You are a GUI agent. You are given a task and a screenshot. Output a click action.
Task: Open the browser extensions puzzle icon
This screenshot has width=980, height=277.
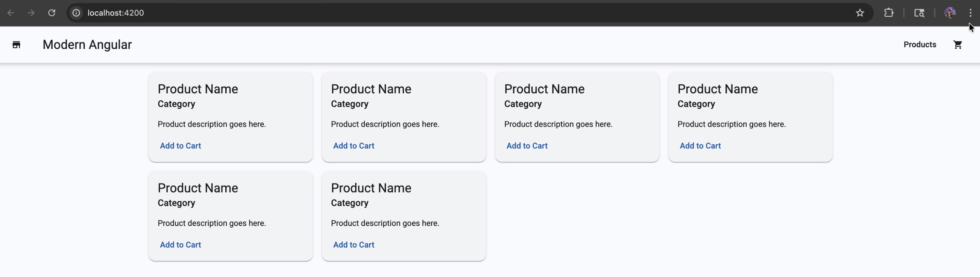[x=889, y=13]
